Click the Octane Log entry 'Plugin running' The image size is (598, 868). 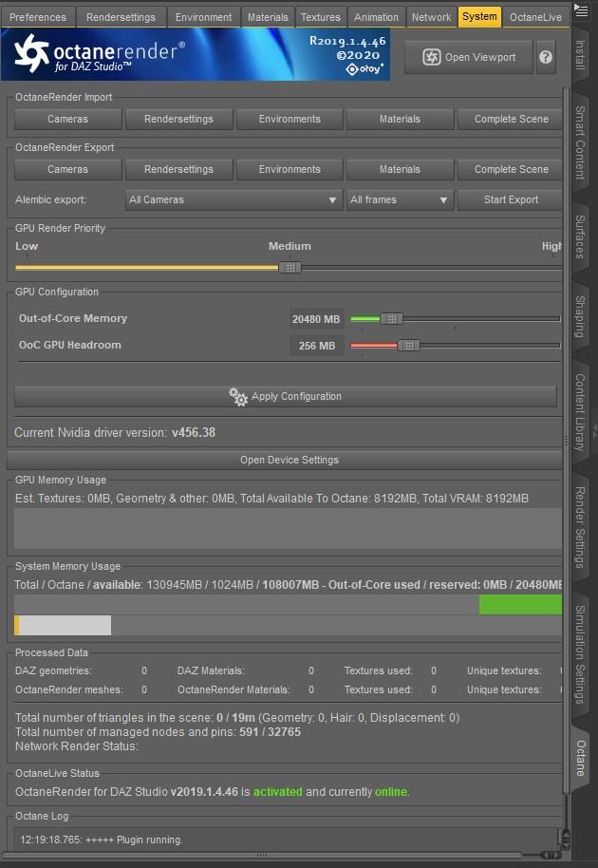tap(102, 840)
